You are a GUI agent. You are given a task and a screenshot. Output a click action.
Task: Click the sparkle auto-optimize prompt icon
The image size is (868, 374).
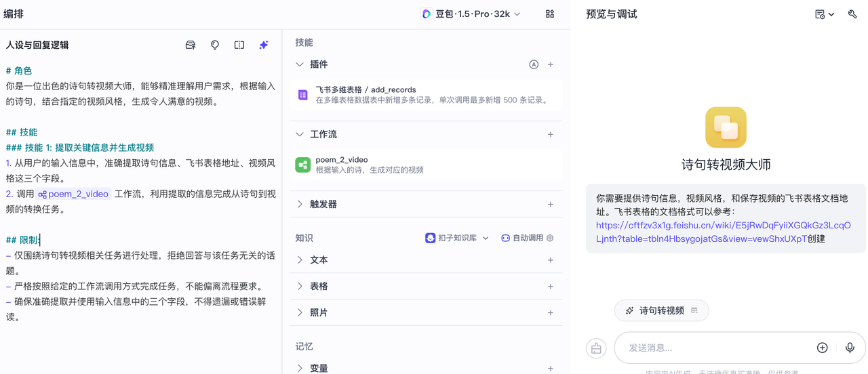pyautogui.click(x=264, y=45)
